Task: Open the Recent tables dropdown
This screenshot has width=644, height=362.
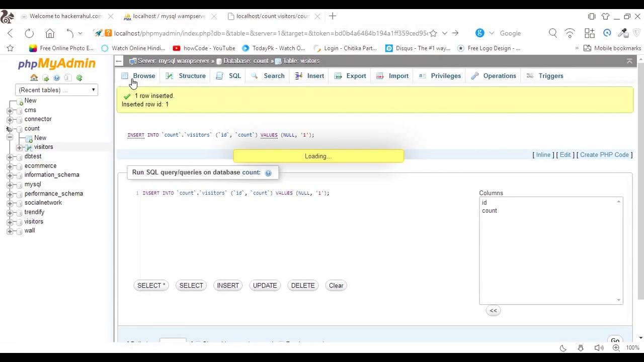Action: (56, 90)
